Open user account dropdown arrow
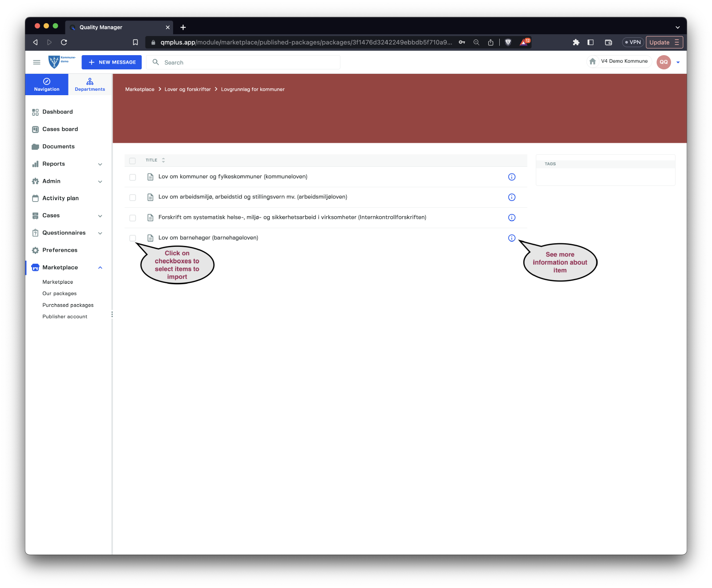Viewport: 712px width, 588px height. pyautogui.click(x=678, y=62)
